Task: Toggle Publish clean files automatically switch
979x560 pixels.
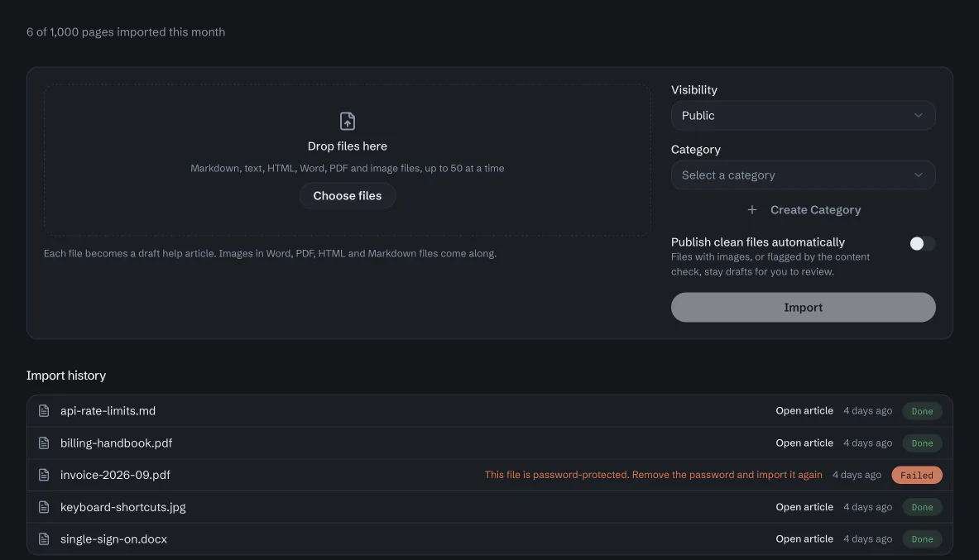Action: click(922, 243)
